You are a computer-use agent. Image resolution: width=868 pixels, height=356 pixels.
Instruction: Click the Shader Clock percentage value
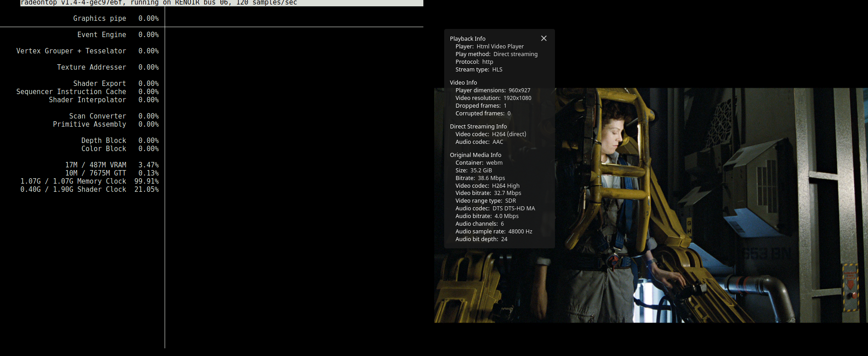(x=147, y=190)
